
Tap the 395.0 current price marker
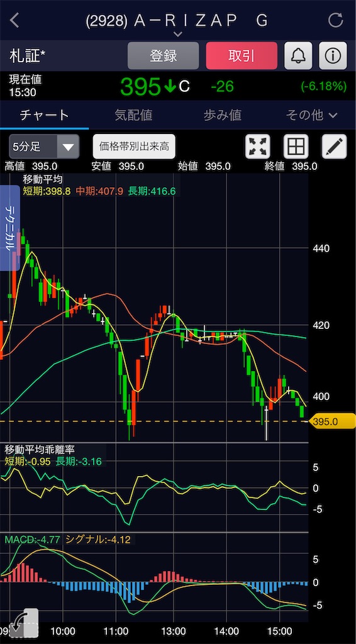pyautogui.click(x=331, y=421)
